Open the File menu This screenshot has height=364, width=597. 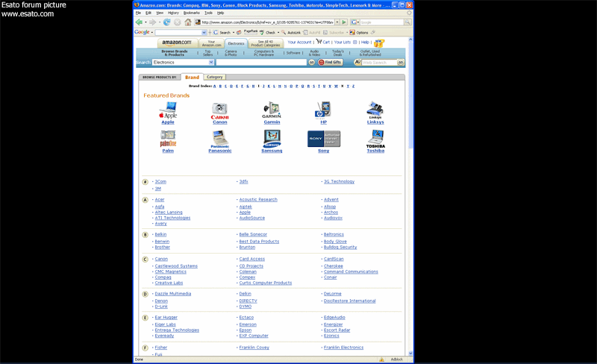click(138, 13)
